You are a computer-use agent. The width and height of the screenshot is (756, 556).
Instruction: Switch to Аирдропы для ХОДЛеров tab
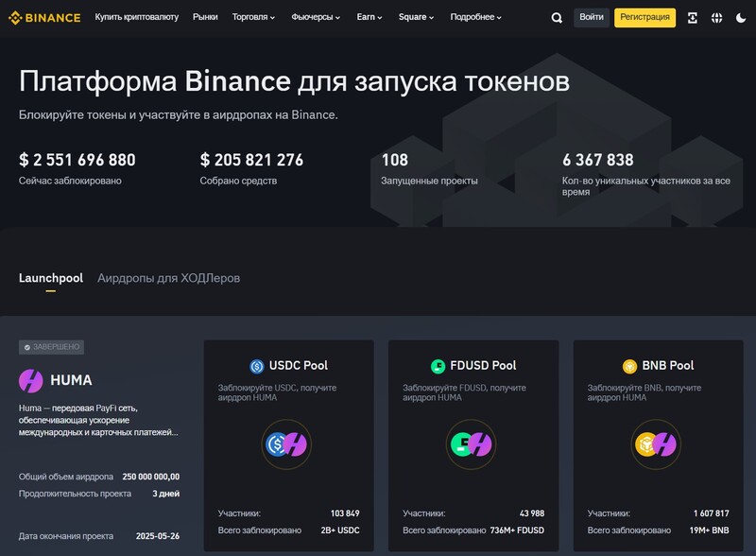(169, 279)
